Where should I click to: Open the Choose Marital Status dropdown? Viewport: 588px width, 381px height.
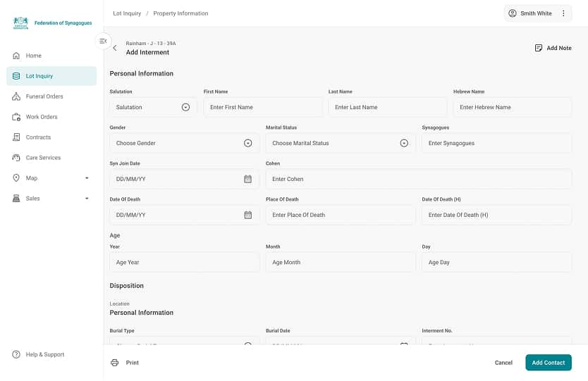404,143
